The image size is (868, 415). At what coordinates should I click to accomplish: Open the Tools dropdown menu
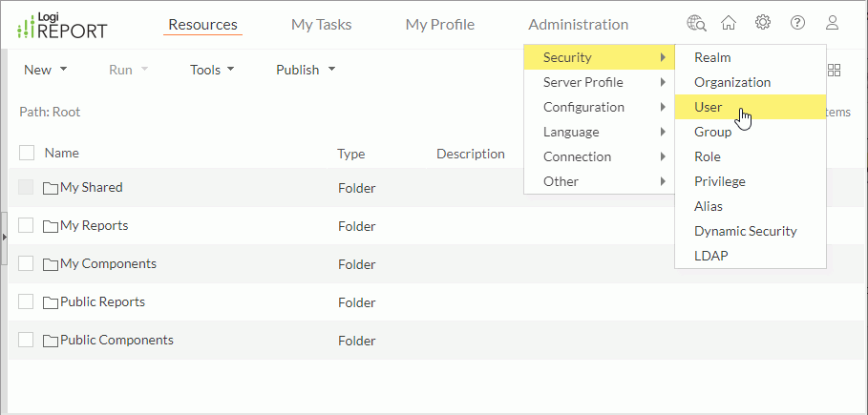tap(211, 70)
